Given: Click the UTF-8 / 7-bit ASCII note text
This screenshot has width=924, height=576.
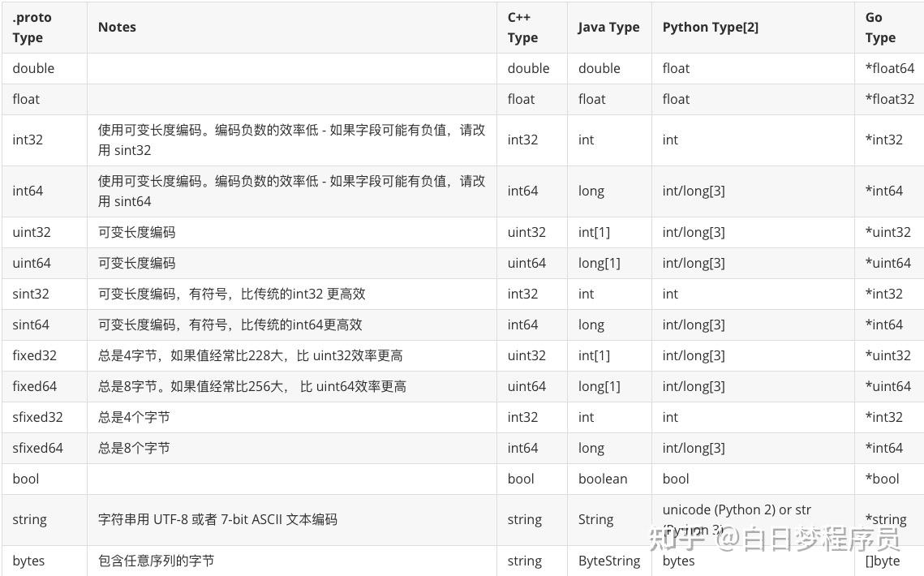Looking at the screenshot, I should tap(217, 519).
